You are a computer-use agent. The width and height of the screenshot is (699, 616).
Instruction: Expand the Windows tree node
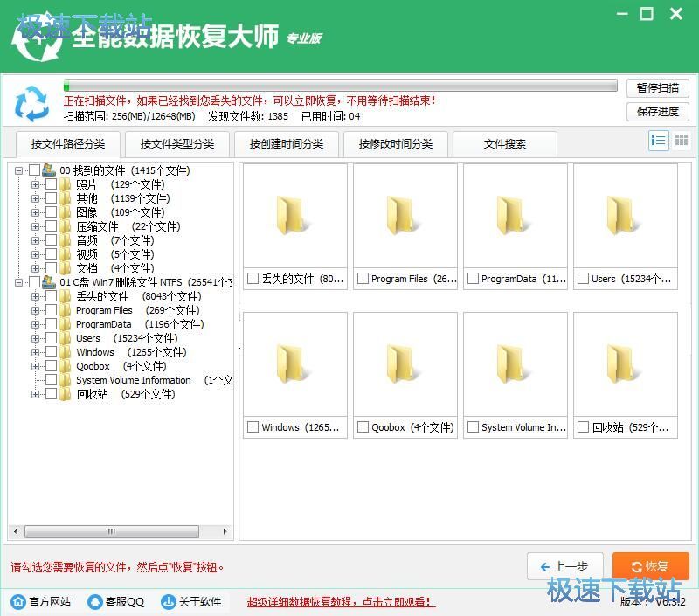pyautogui.click(x=35, y=352)
